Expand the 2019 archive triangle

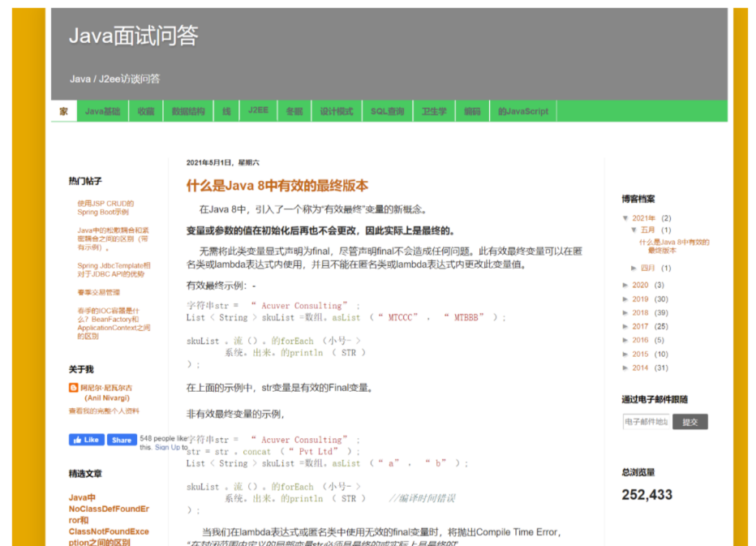[625, 299]
